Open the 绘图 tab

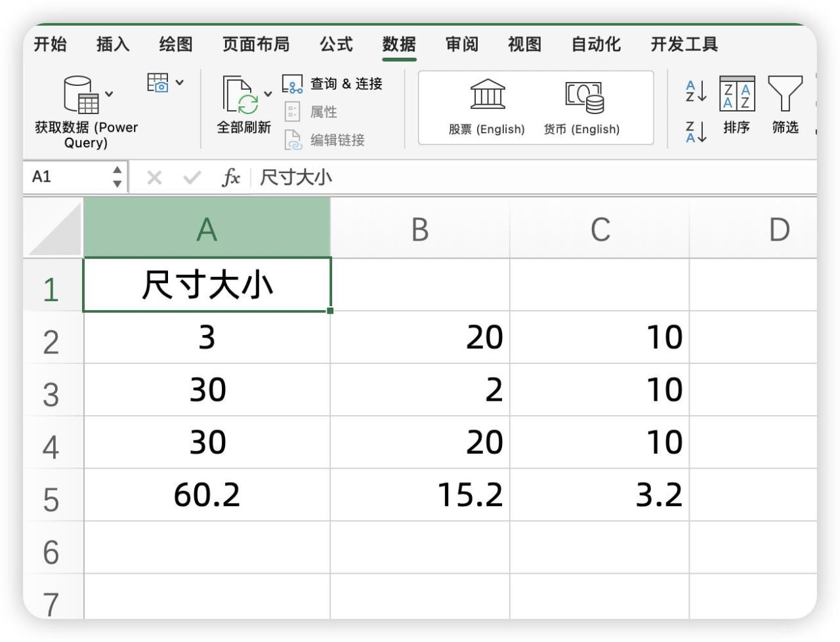(x=176, y=44)
